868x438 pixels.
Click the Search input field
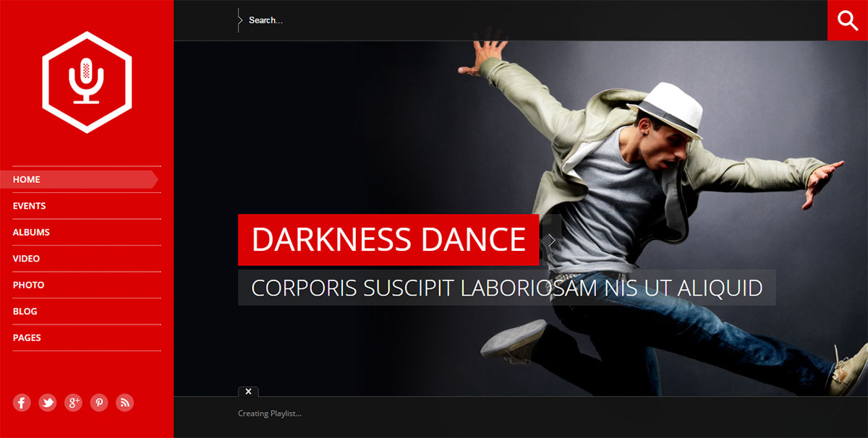532,20
